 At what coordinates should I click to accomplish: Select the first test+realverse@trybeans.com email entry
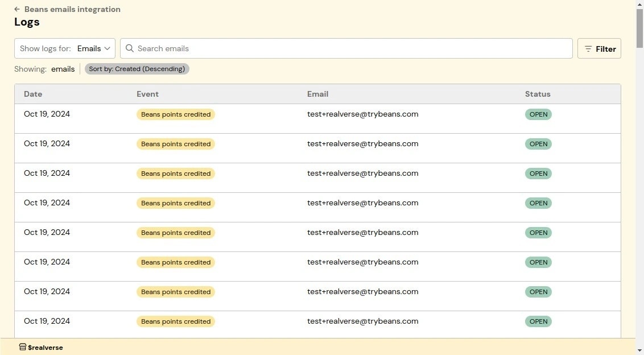point(362,114)
